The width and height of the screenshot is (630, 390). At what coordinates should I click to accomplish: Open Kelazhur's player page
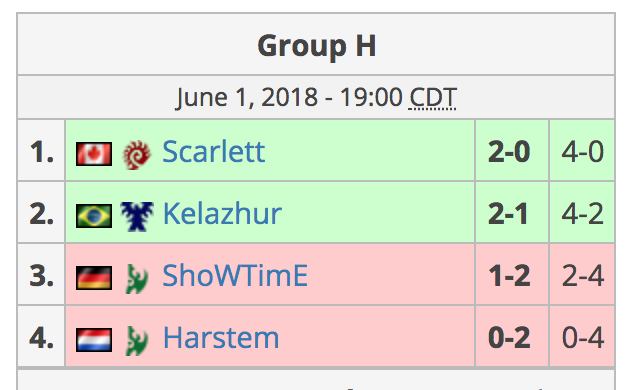click(222, 214)
